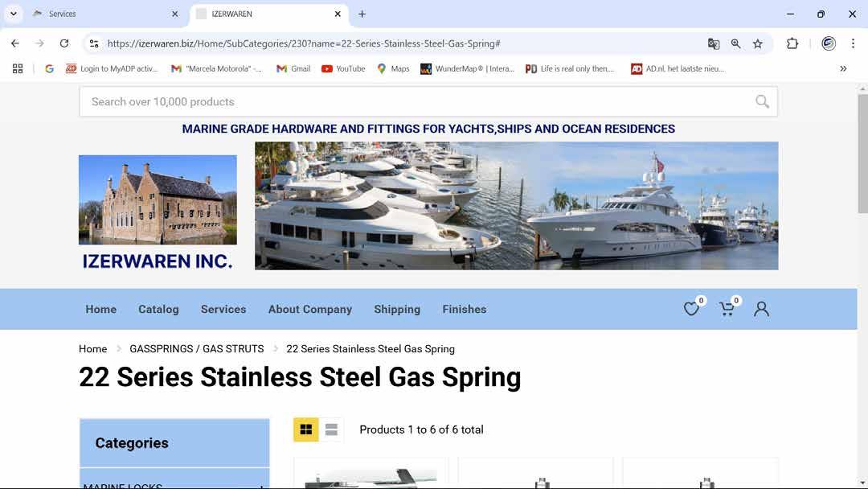Image resolution: width=868 pixels, height=489 pixels.
Task: Open the browser Extensions puzzle icon
Action: [792, 43]
